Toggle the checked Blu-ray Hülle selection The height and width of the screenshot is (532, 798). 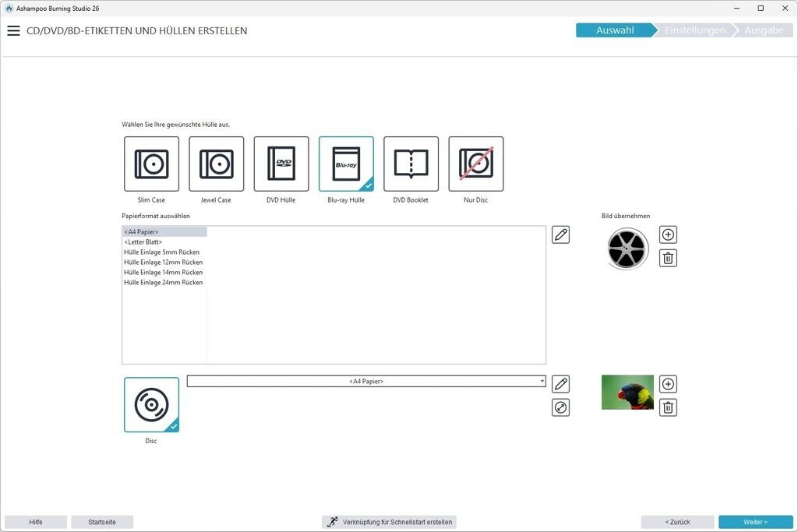coord(346,164)
